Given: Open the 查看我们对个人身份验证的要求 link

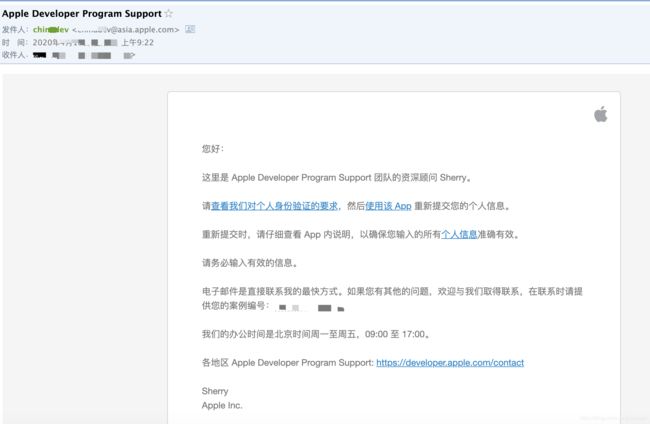Looking at the screenshot, I should point(274,206).
